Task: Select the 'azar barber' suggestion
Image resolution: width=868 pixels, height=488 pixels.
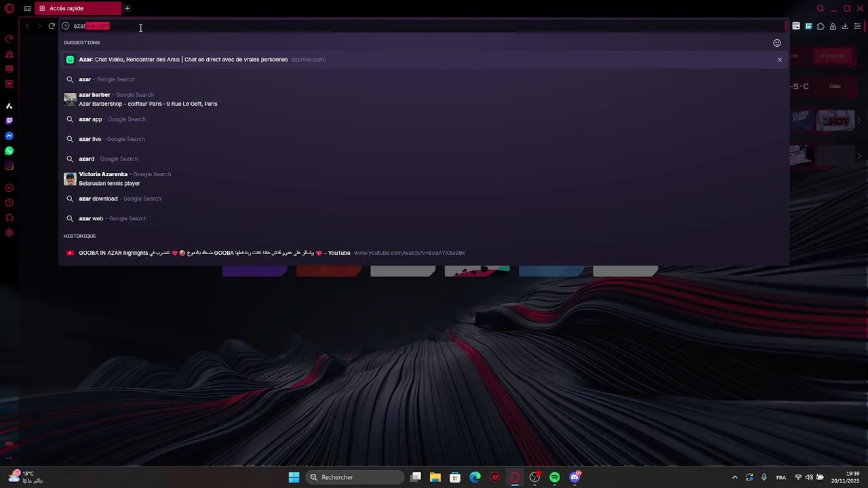Action: point(424,99)
